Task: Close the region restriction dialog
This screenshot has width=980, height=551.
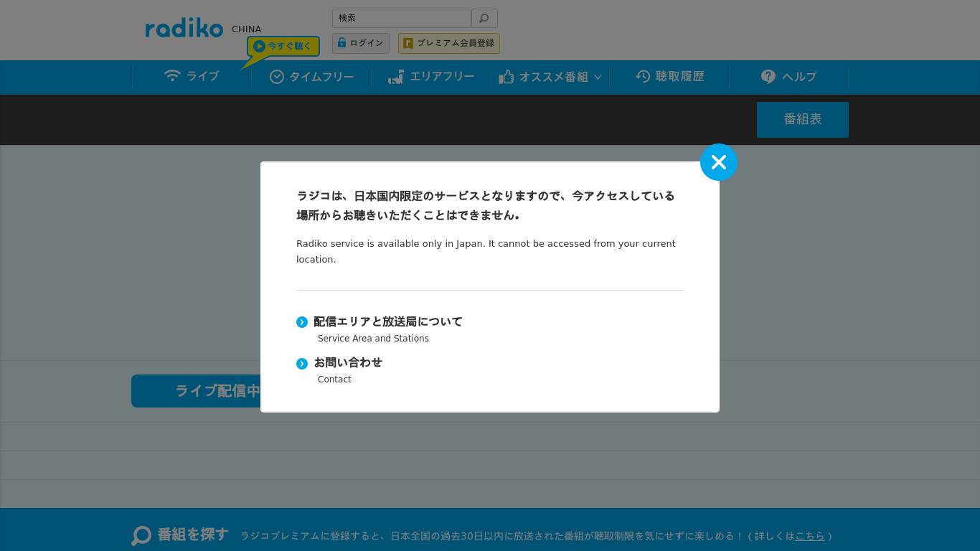Action: pyautogui.click(x=719, y=162)
